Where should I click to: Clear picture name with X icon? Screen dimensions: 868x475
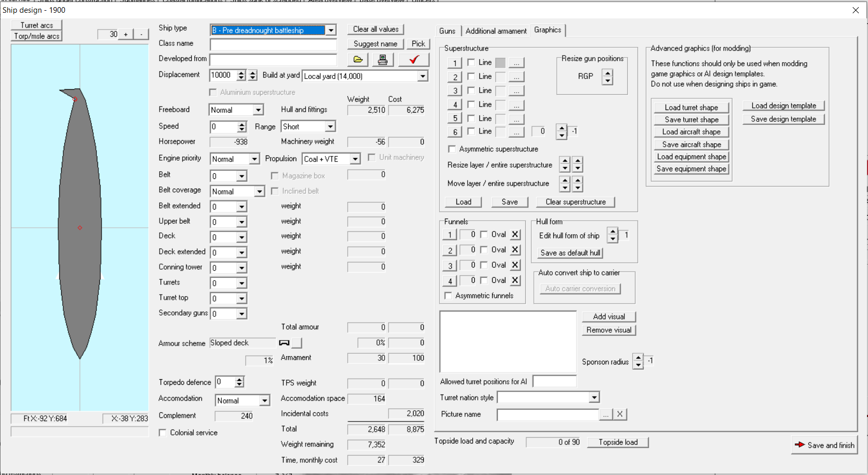620,414
